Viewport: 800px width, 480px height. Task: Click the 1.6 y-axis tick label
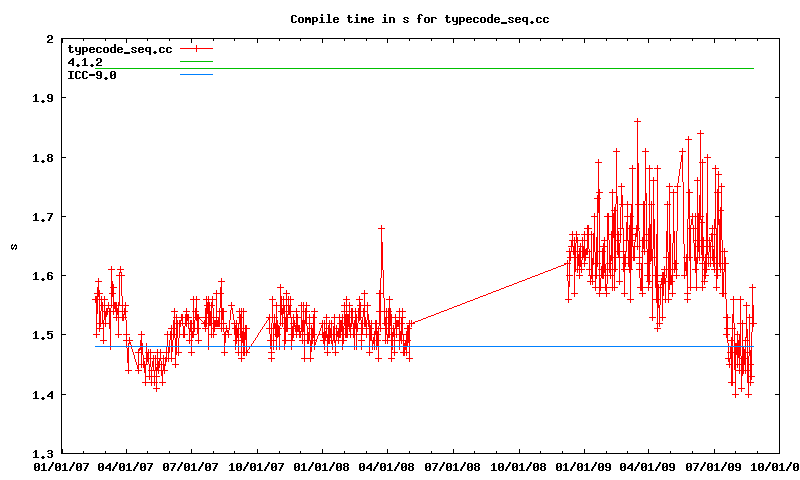point(41,276)
